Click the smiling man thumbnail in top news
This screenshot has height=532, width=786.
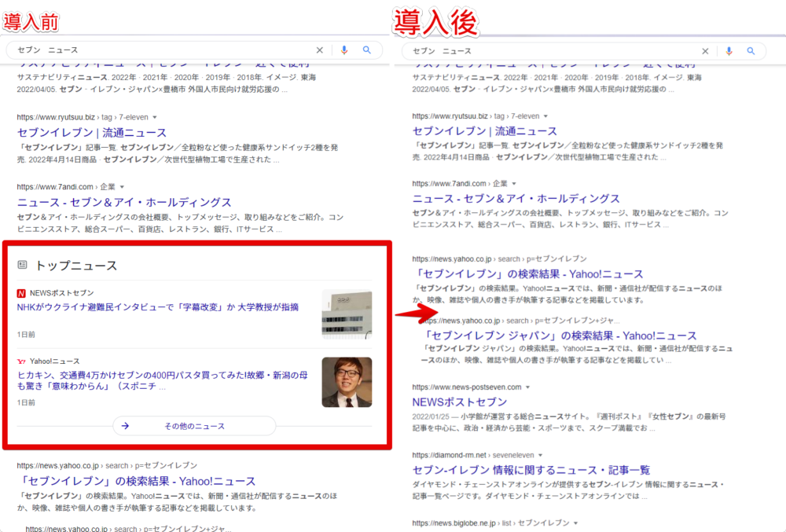pos(347,382)
